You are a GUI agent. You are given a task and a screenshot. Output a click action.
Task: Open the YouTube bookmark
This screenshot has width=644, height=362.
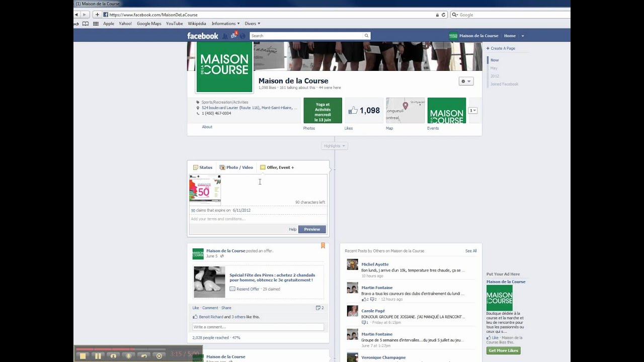click(x=175, y=24)
